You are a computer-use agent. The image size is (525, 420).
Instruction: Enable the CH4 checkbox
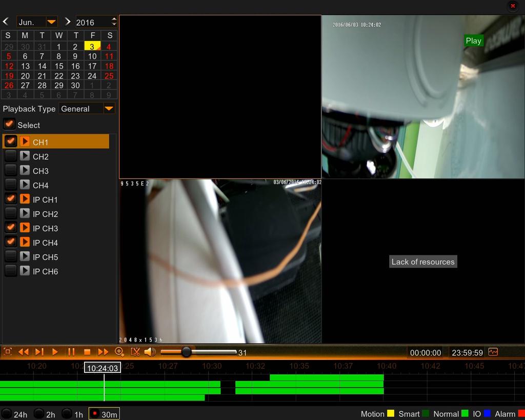click(x=10, y=185)
